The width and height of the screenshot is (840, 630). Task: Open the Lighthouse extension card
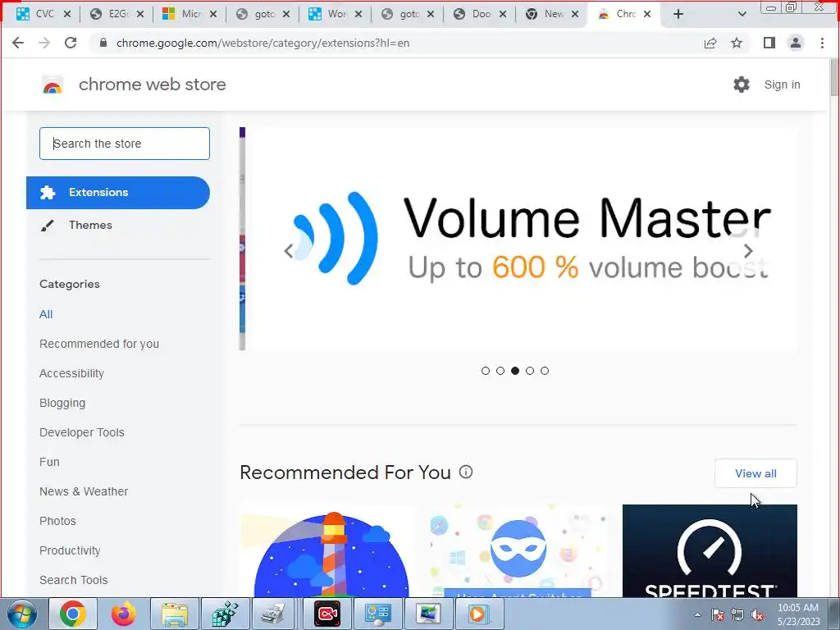pyautogui.click(x=328, y=550)
